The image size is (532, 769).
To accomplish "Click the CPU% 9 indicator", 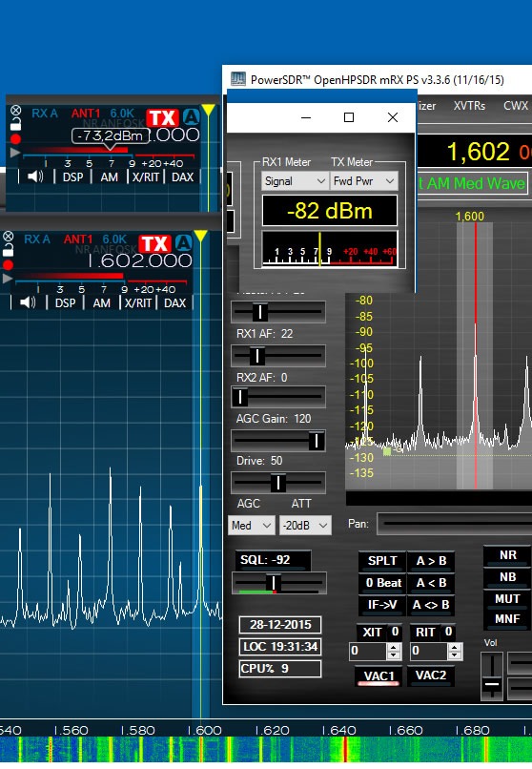I will click(x=280, y=669).
